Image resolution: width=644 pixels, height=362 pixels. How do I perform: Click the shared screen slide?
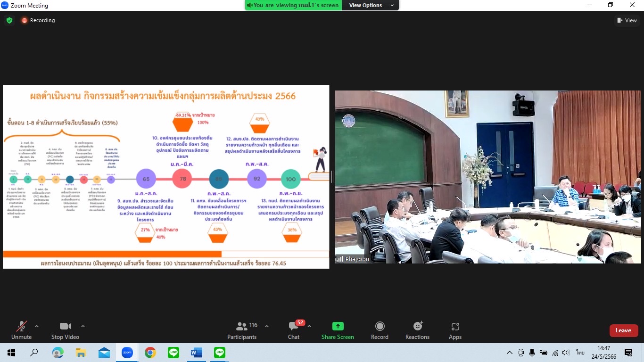click(x=166, y=177)
